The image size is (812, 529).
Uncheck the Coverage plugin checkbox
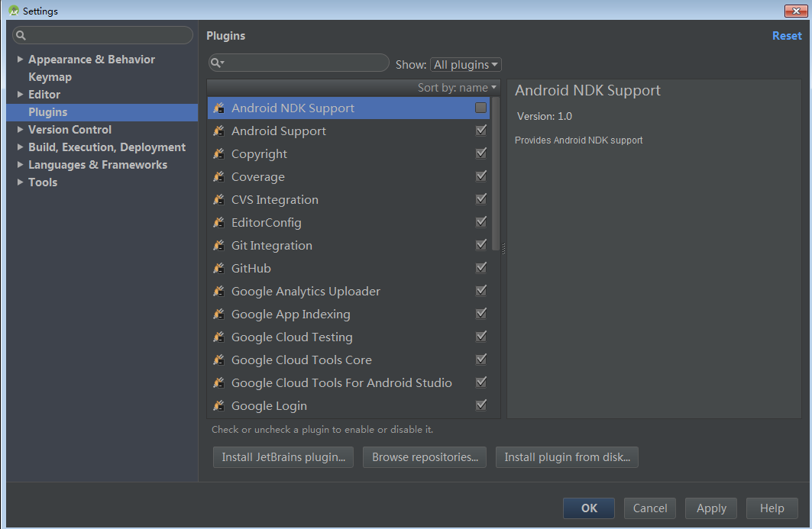click(x=480, y=176)
